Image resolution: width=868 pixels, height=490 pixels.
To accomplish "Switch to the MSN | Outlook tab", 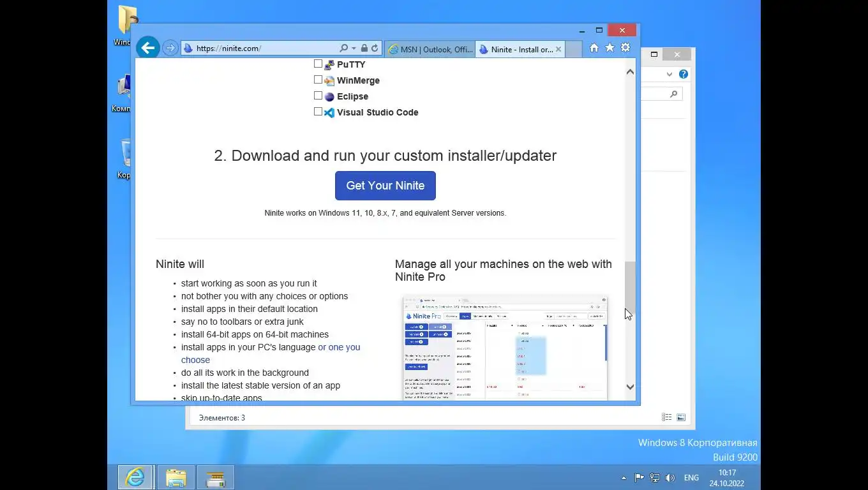I will 430,49.
